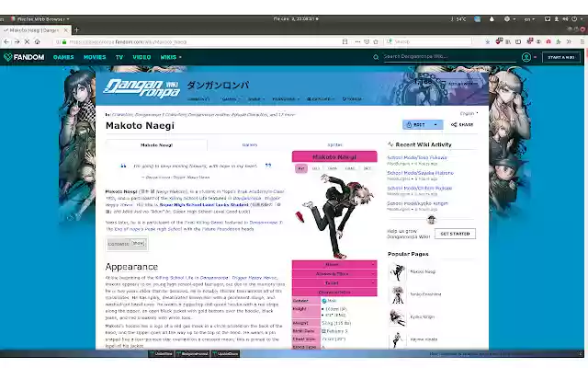Click the Recent Wiki Activity pulse icon
The width and height of the screenshot is (588, 368).
[x=390, y=144]
